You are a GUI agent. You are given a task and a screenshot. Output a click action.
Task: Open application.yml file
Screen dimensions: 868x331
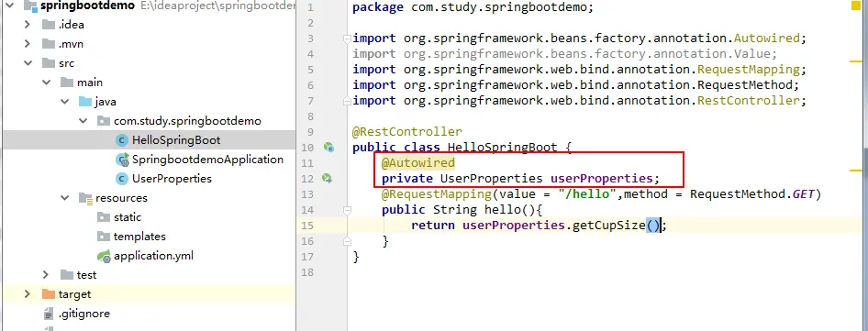[153, 256]
